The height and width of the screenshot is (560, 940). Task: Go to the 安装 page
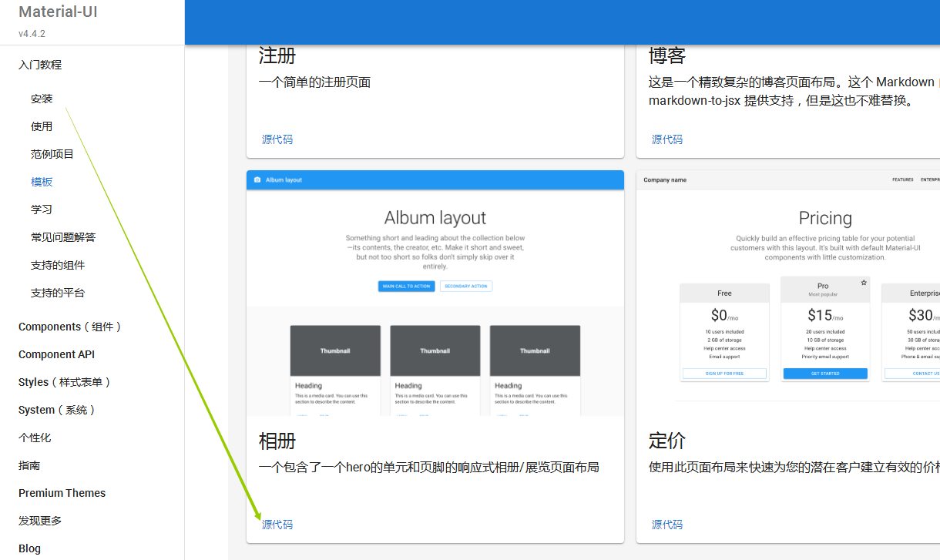(x=42, y=99)
